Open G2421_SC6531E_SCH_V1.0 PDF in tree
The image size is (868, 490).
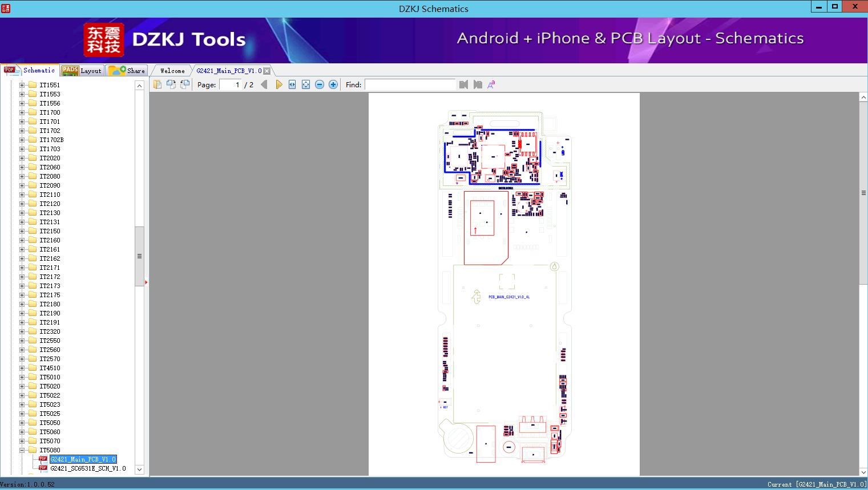88,468
